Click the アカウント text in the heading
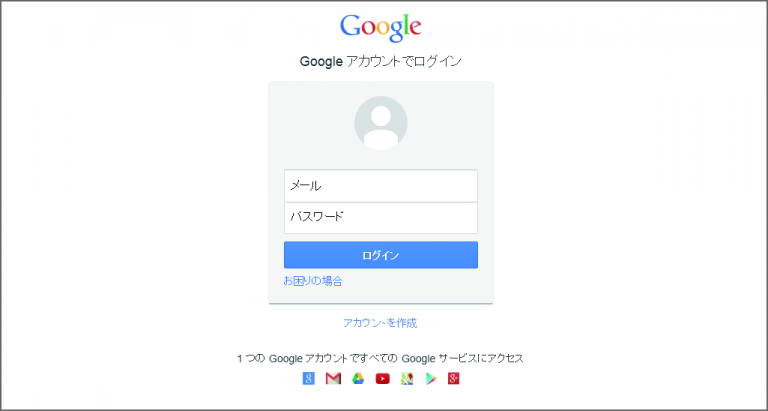 point(374,62)
